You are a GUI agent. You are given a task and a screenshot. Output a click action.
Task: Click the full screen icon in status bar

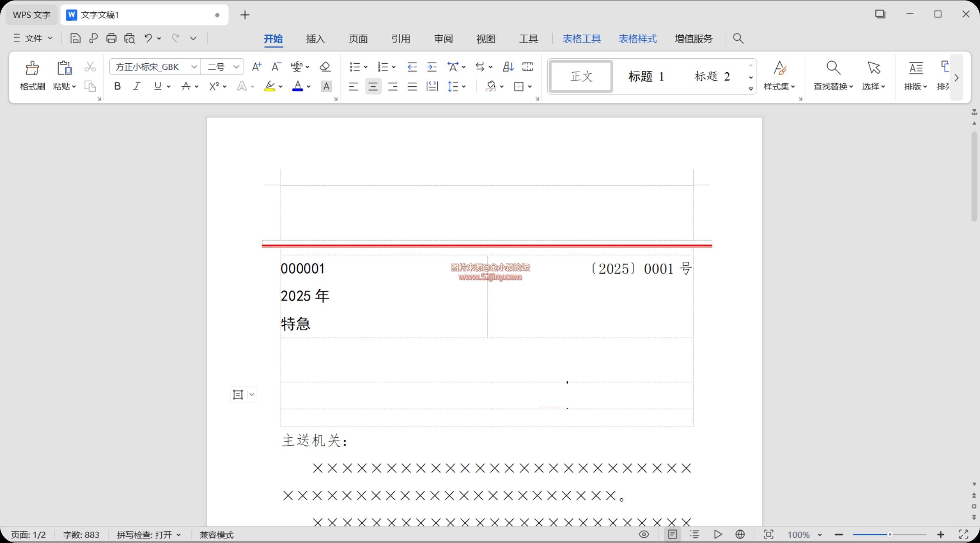point(963,534)
